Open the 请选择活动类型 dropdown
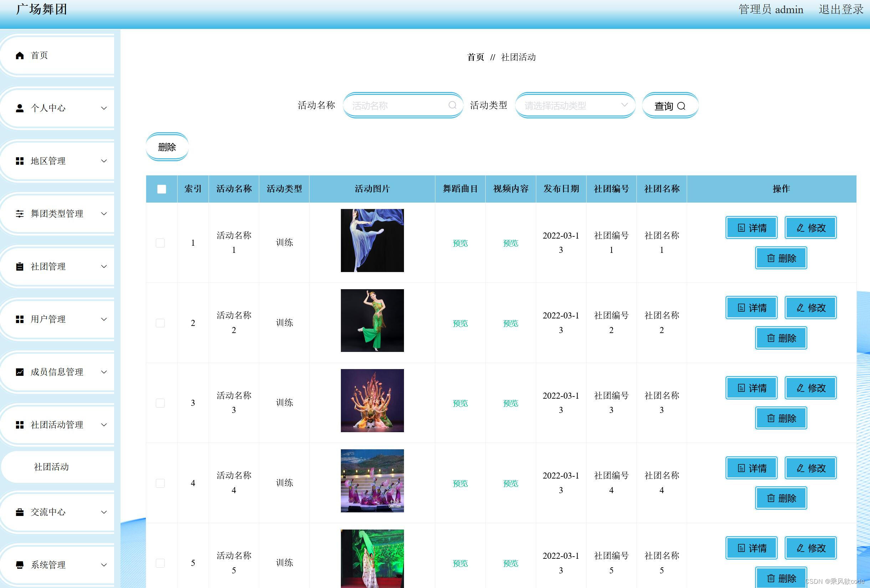870x588 pixels. point(575,105)
